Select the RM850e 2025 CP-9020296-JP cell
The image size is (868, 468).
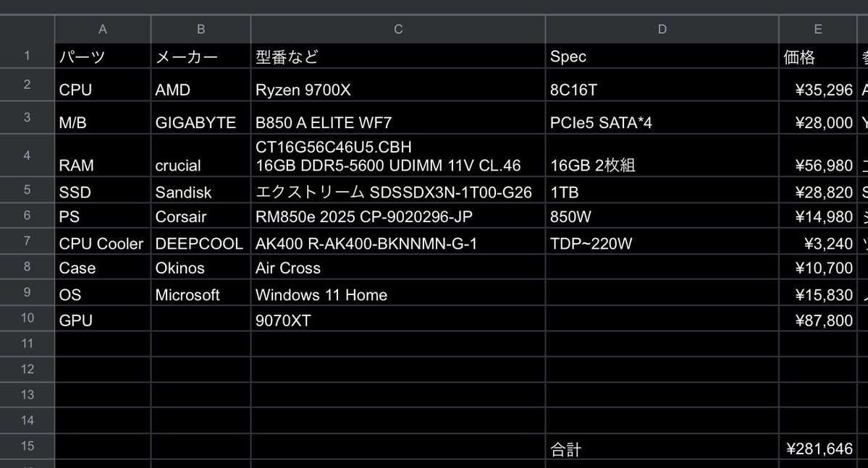click(398, 215)
